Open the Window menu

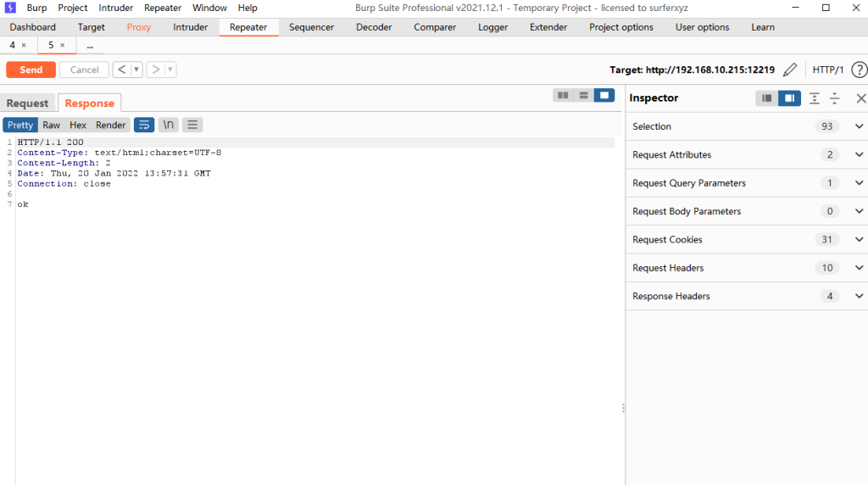[209, 8]
